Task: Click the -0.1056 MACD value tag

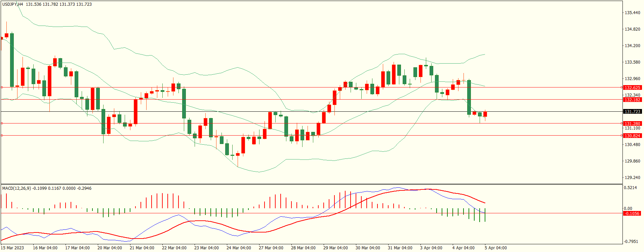Action: pos(632,213)
